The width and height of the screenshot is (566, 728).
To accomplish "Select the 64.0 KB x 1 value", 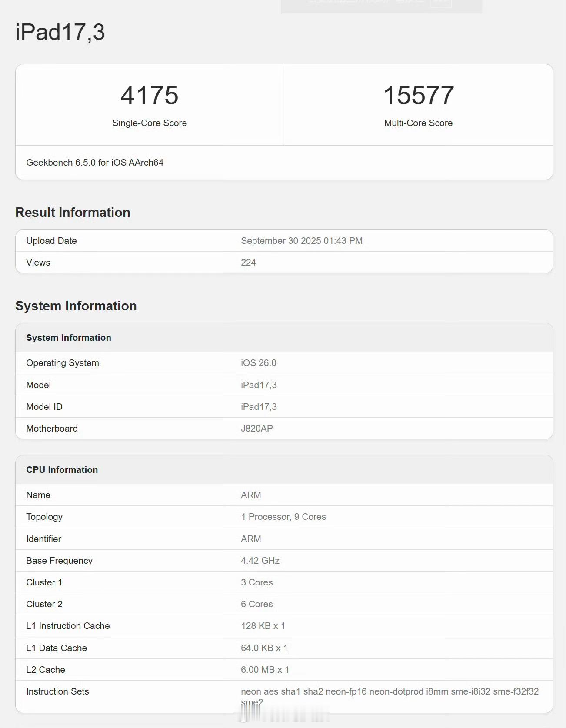I will [x=264, y=648].
